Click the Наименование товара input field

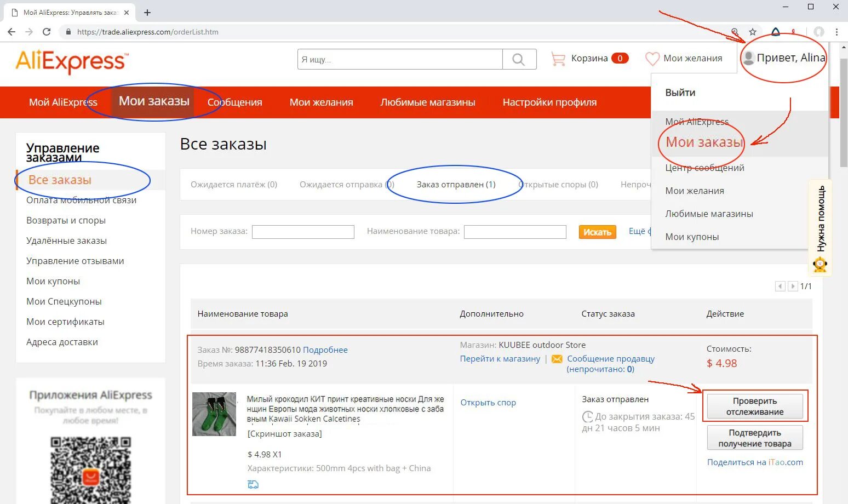(x=515, y=232)
